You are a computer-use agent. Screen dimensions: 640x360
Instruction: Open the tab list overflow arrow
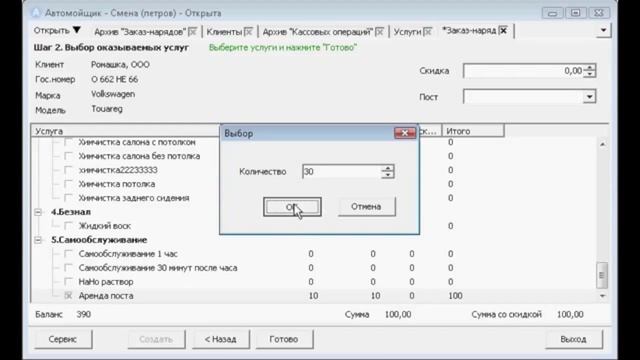pyautogui.click(x=603, y=30)
